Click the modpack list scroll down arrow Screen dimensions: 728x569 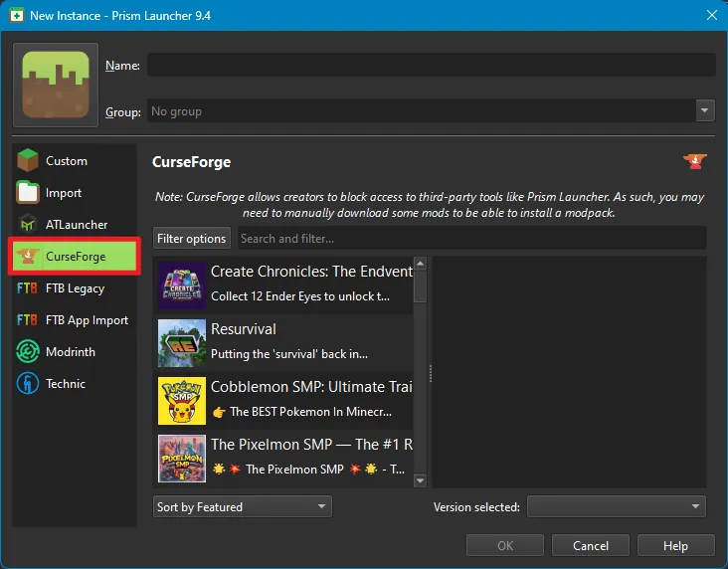[420, 480]
